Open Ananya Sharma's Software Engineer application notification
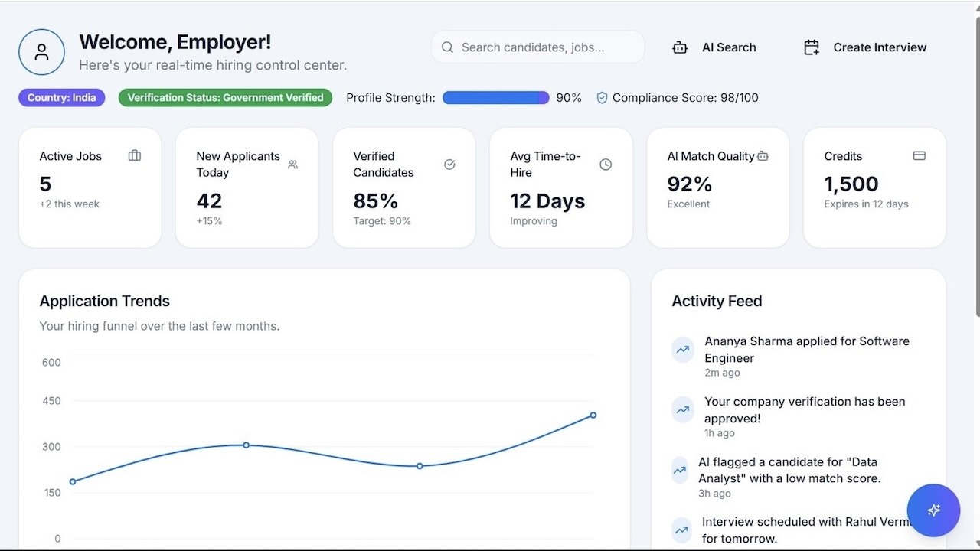Screen dimensions: 980x551 (x=806, y=349)
